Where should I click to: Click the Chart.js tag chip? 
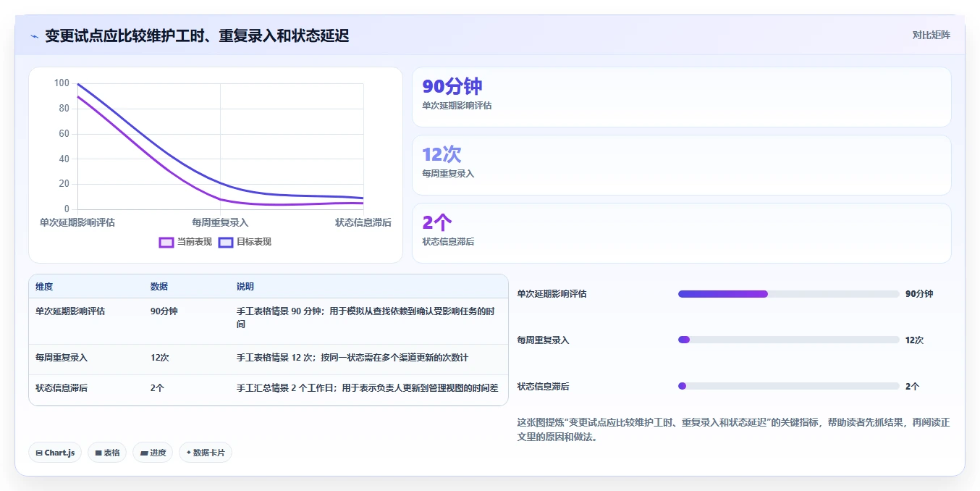55,453
